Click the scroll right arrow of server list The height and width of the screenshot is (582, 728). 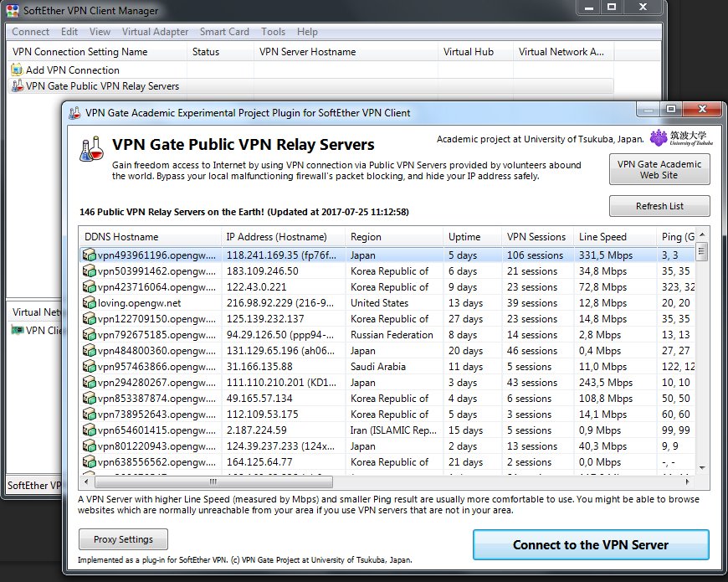(x=687, y=482)
